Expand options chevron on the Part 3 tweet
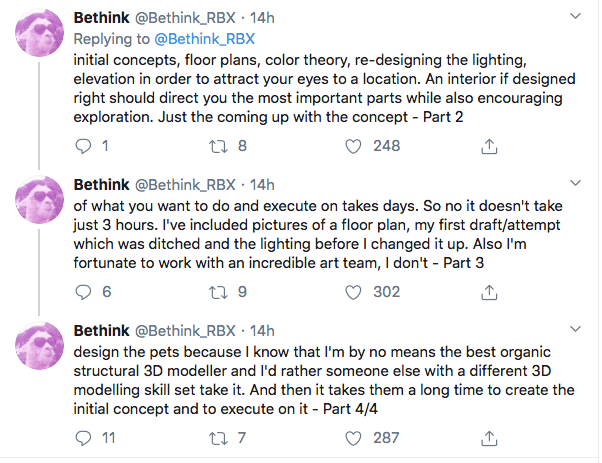The image size is (602, 463). [x=572, y=185]
